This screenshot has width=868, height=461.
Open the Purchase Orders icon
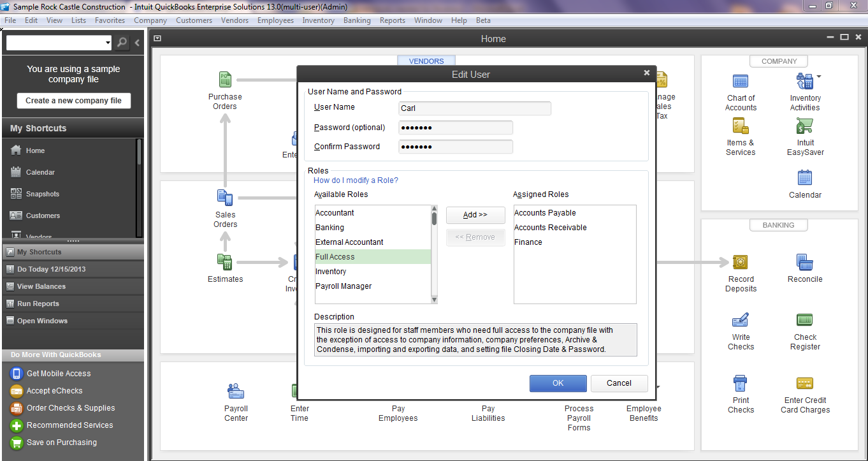225,80
